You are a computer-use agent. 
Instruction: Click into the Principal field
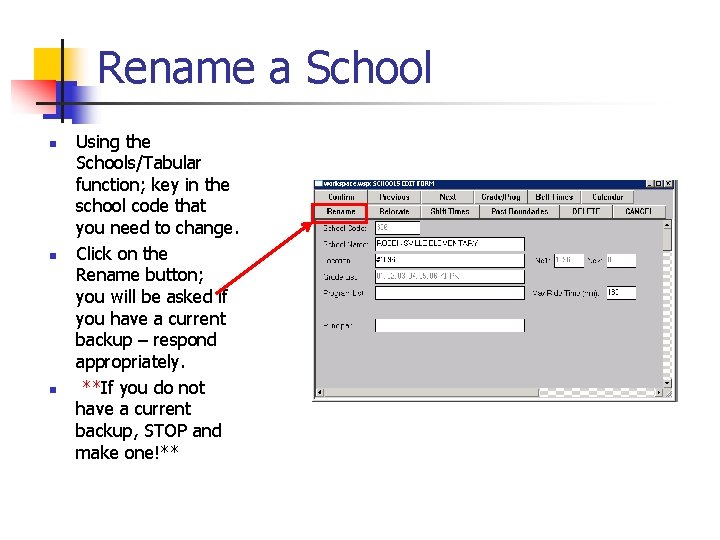click(450, 326)
